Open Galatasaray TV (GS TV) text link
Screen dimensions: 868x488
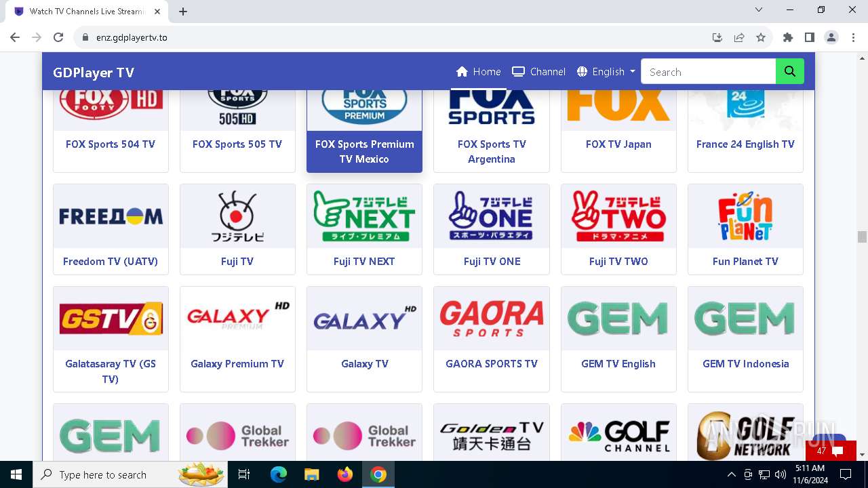point(111,371)
